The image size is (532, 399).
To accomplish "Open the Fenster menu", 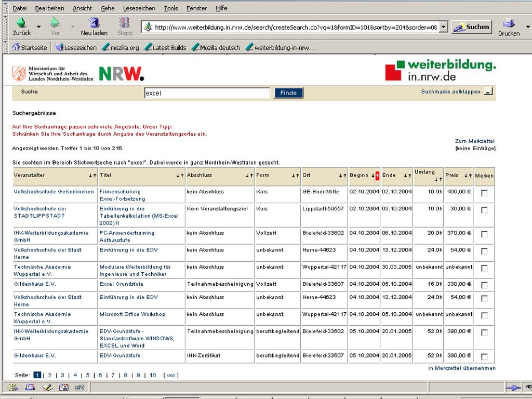I will click(x=196, y=8).
